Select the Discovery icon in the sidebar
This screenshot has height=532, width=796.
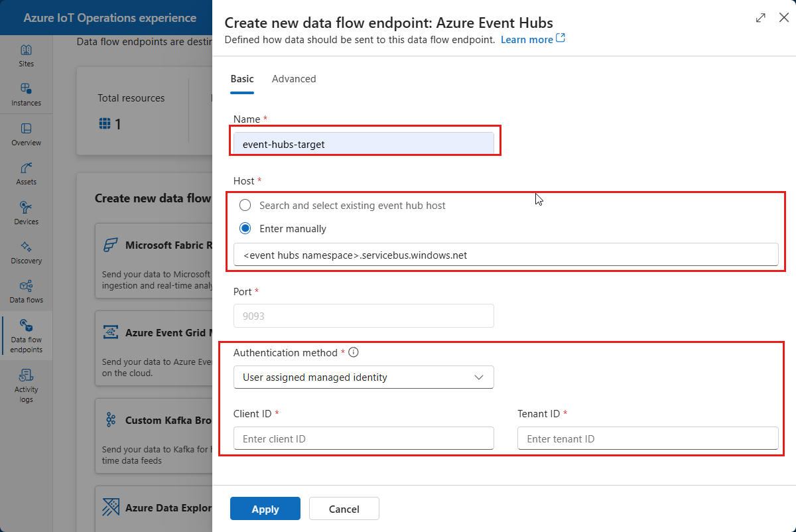click(x=26, y=251)
